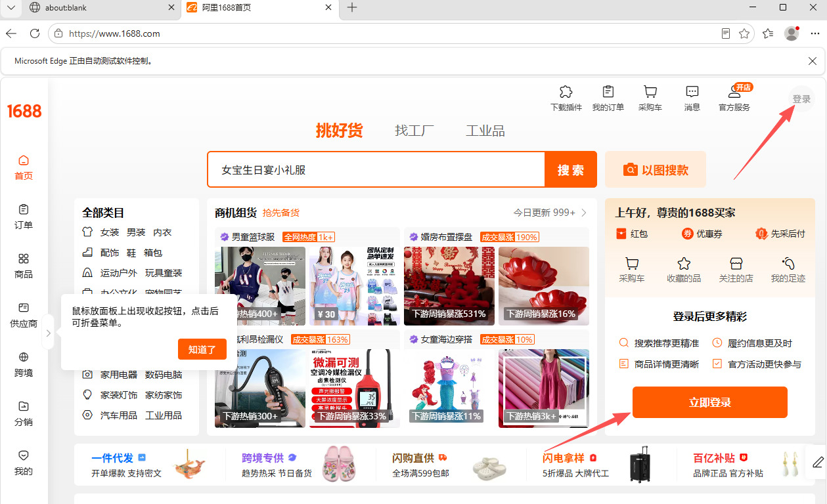Open red plate thumbnail 下游周销暴涨16%

544,286
